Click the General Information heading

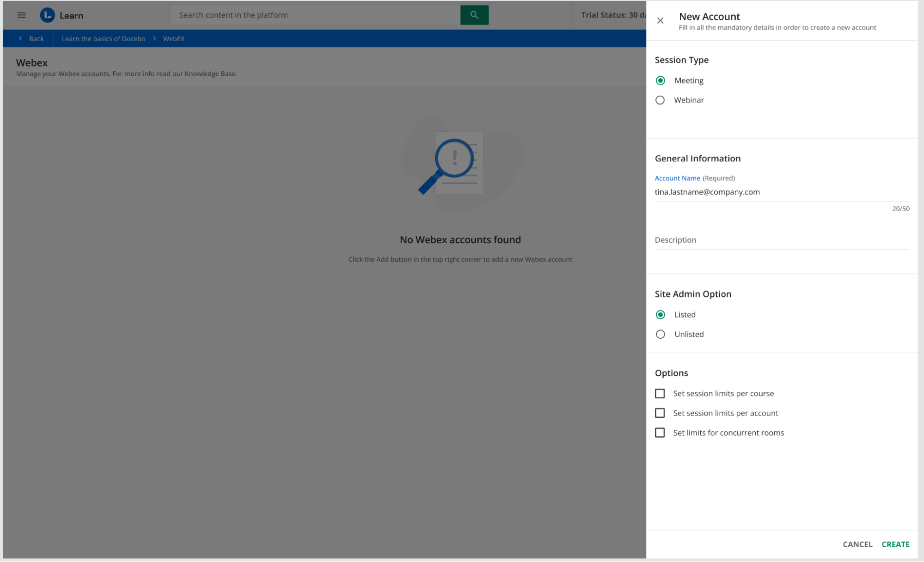pos(698,159)
